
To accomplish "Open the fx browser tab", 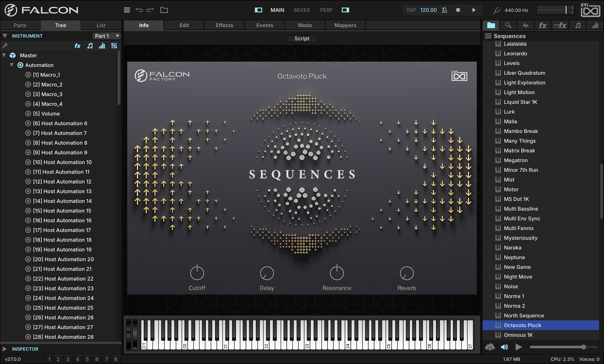I will pos(543,25).
